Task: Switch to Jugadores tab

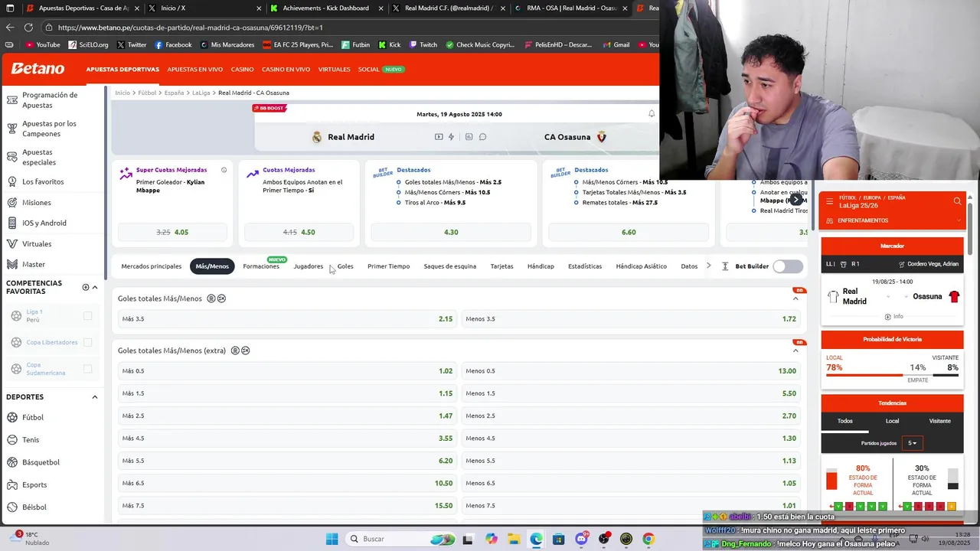Action: [309, 266]
